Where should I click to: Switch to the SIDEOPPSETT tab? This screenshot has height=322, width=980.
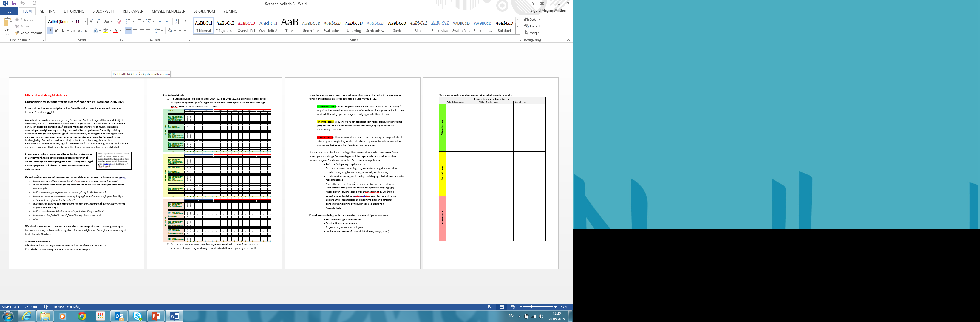coord(103,11)
